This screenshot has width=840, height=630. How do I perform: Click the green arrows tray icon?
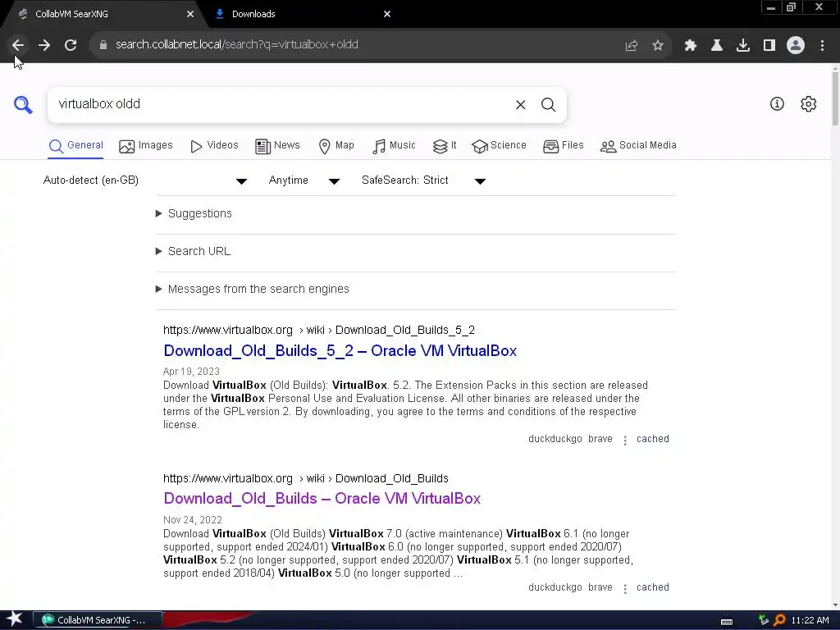(x=764, y=620)
